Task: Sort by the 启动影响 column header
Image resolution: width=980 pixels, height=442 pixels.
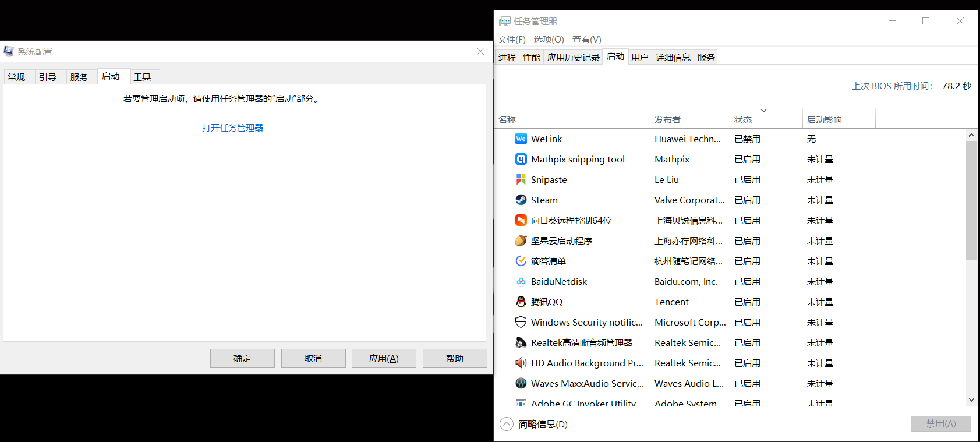Action: [839, 119]
